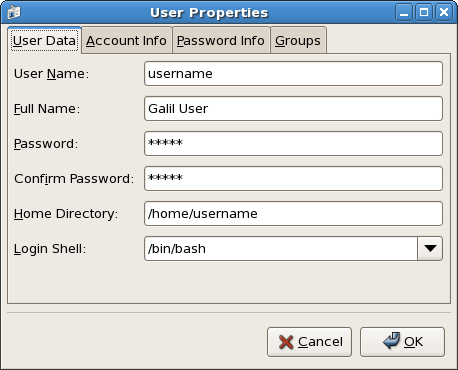Select the Groups tab

click(298, 41)
